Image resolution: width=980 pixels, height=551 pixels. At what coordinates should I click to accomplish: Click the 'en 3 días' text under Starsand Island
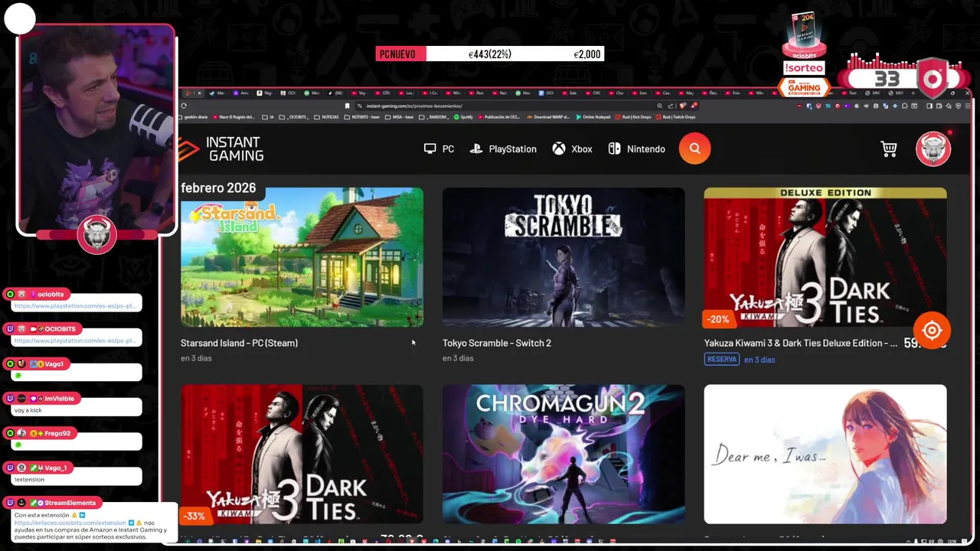coord(196,358)
